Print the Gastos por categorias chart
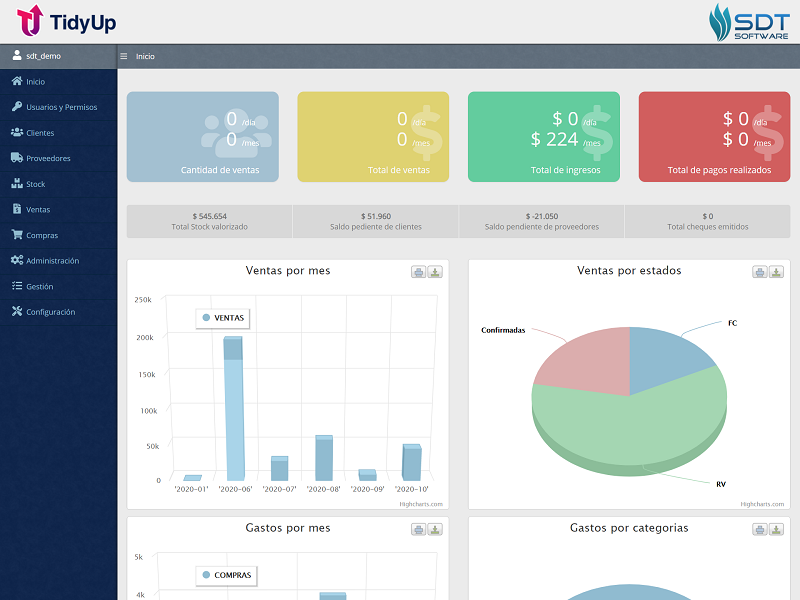 [x=760, y=529]
